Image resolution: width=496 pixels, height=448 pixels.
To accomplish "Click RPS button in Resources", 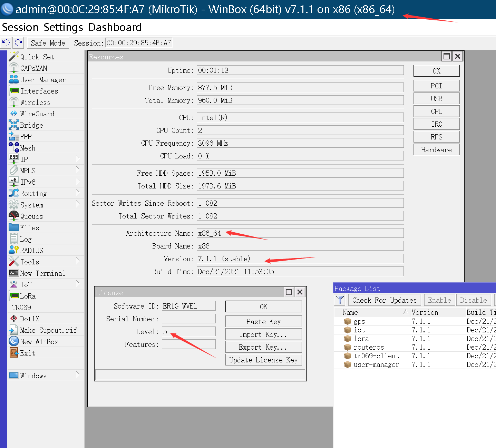I will tap(437, 137).
